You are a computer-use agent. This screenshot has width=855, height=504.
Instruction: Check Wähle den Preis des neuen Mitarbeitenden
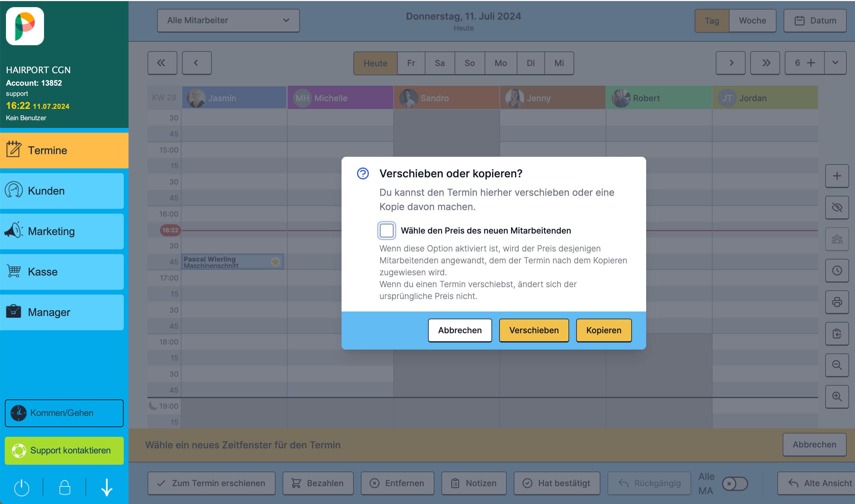(x=386, y=231)
